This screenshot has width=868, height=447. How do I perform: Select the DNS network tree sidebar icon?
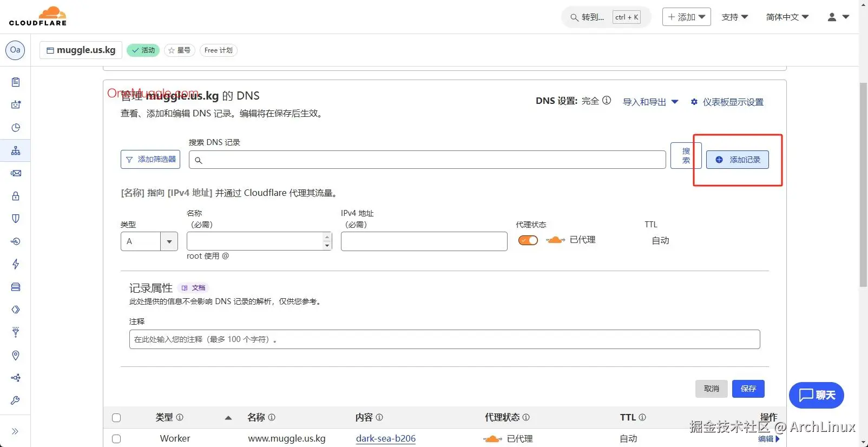point(16,150)
